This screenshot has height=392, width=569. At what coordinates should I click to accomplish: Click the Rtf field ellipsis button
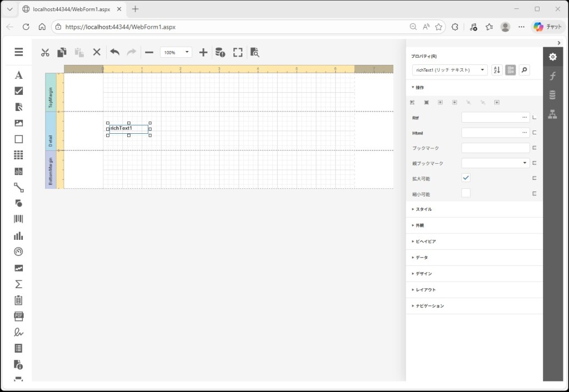(524, 117)
